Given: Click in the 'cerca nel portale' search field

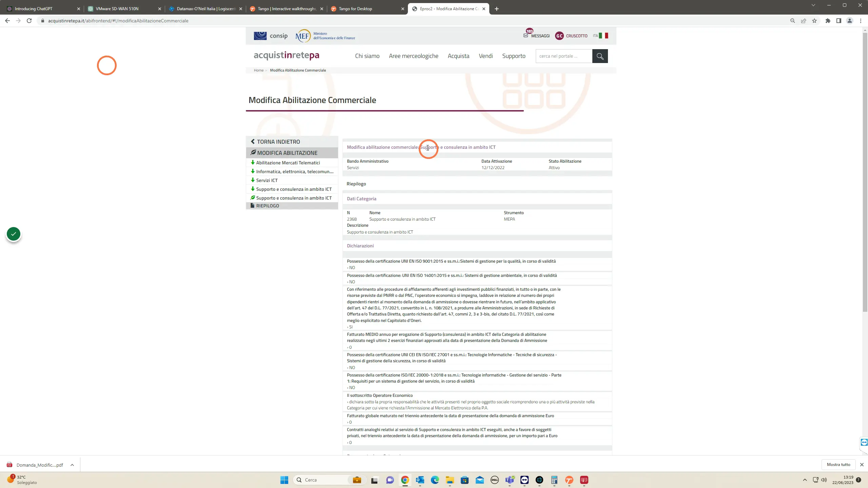Looking at the screenshot, I should point(564,56).
